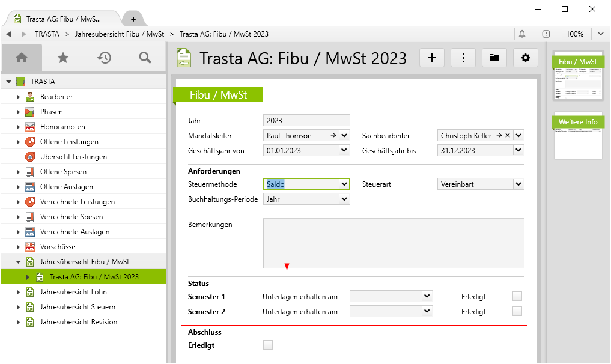Open settings with the gear icon
The image size is (611, 364).
tap(526, 58)
